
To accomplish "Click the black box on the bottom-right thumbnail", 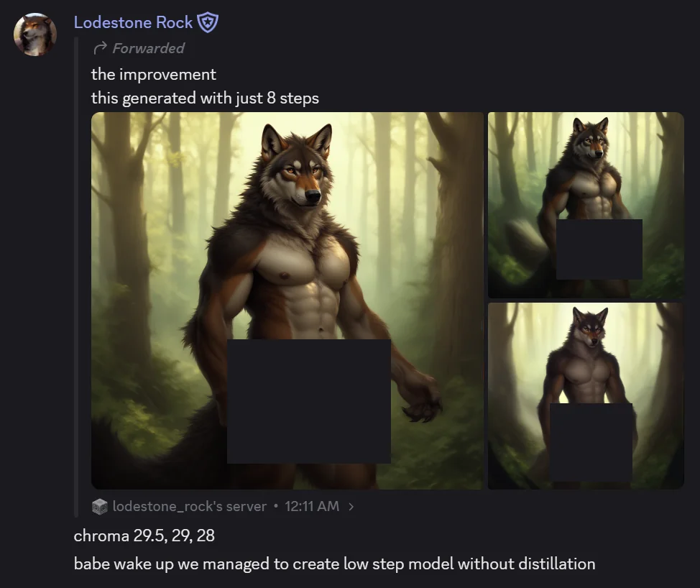I will pyautogui.click(x=591, y=442).
